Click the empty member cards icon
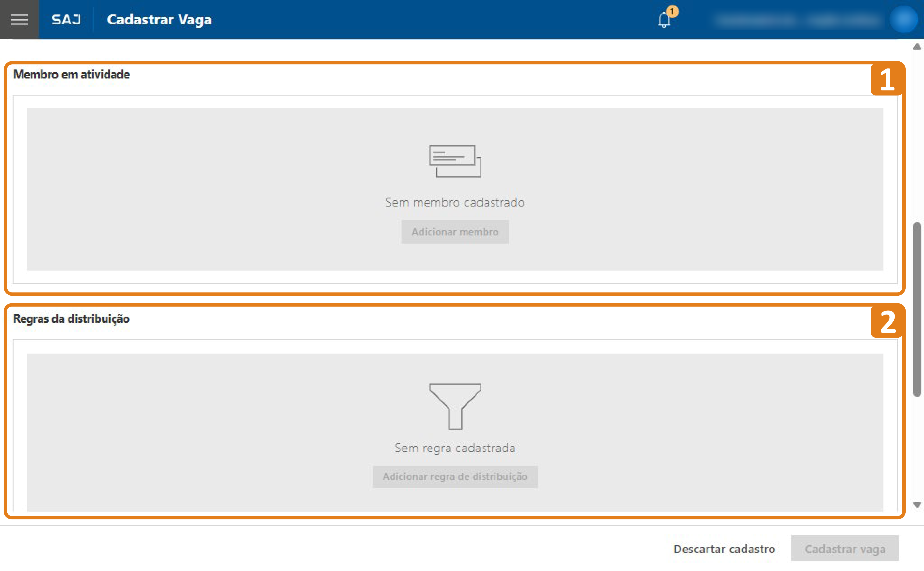The width and height of the screenshot is (924, 571). point(455,161)
